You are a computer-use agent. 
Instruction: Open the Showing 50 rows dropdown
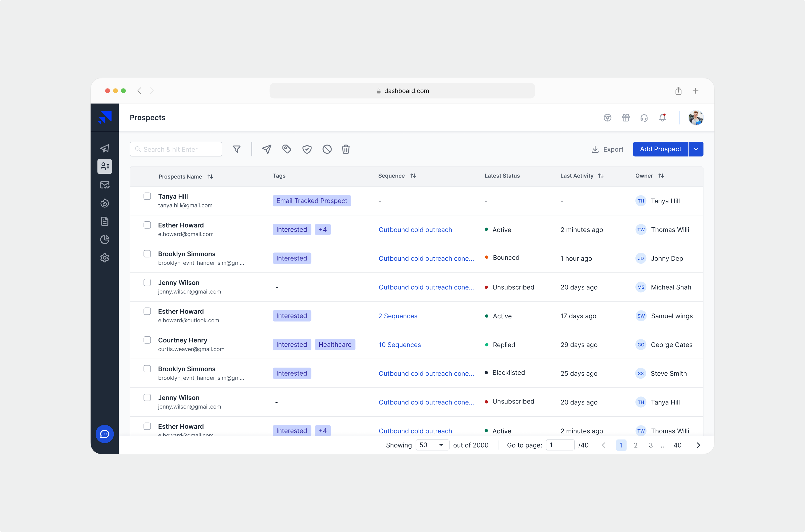point(432,445)
